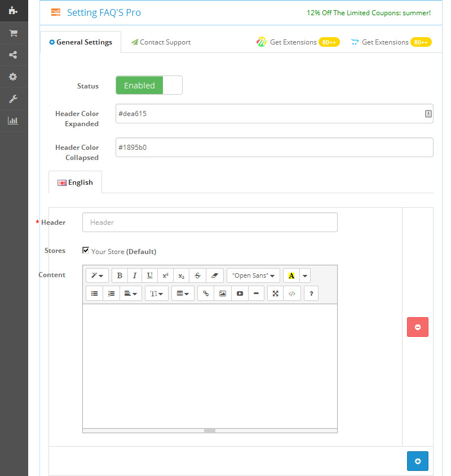451x476 pixels.
Task: Expand the table insert dropdown
Action: [x=183, y=293]
